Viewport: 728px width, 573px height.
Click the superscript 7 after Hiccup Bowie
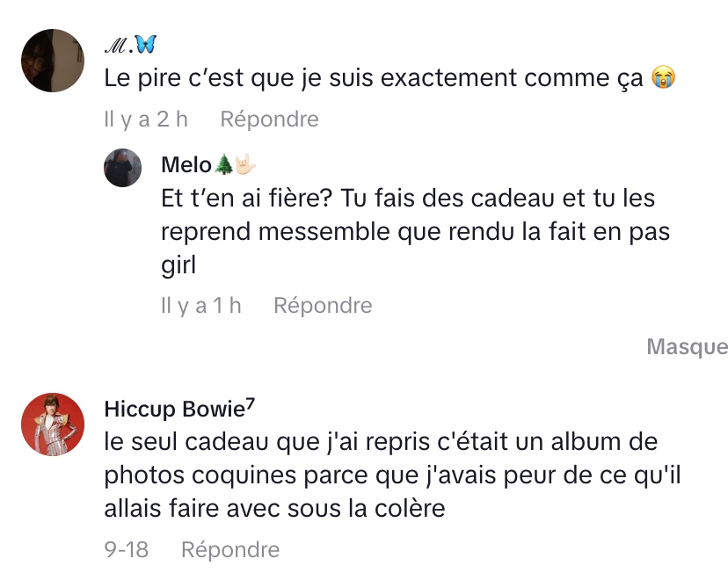[x=251, y=404]
